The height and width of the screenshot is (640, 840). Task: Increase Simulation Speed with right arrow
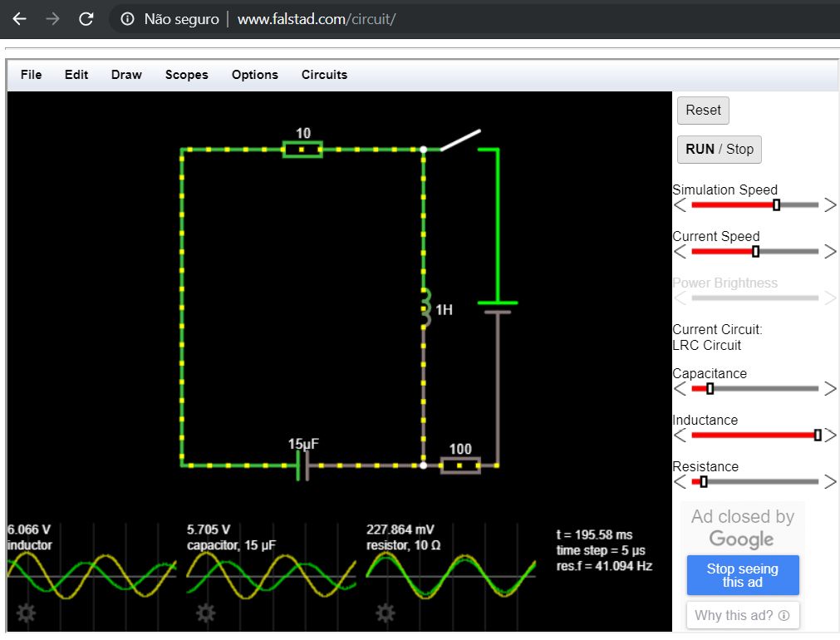pyautogui.click(x=829, y=205)
